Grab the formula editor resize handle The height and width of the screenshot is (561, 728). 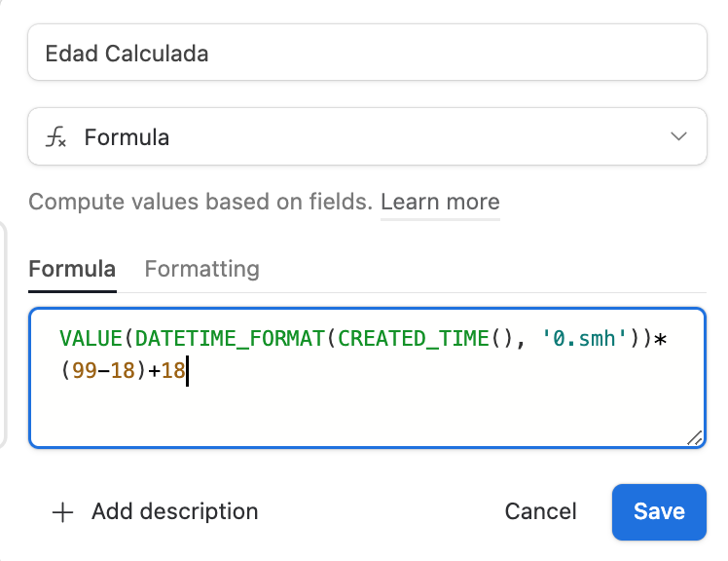(x=694, y=438)
